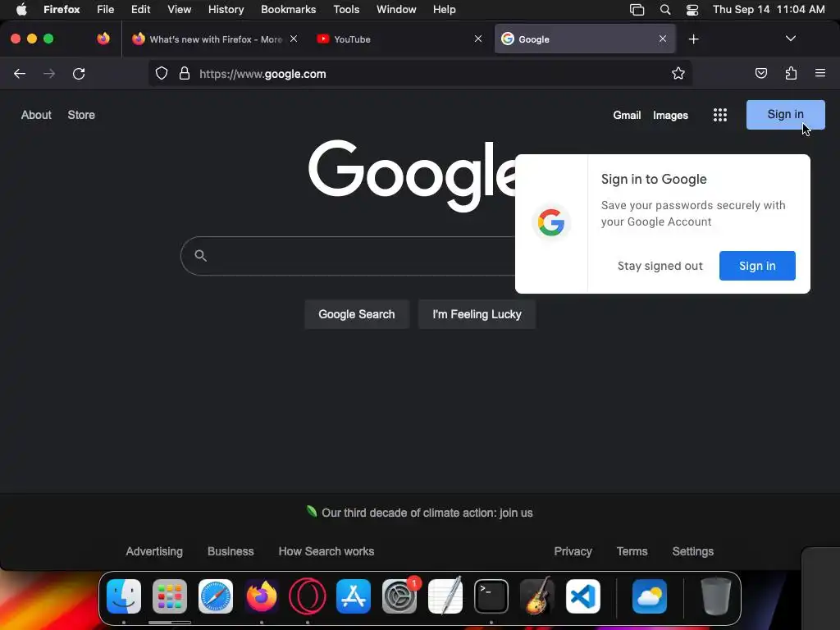The height and width of the screenshot is (630, 840).
Task: Open Terminal from the Dock
Action: (491, 596)
